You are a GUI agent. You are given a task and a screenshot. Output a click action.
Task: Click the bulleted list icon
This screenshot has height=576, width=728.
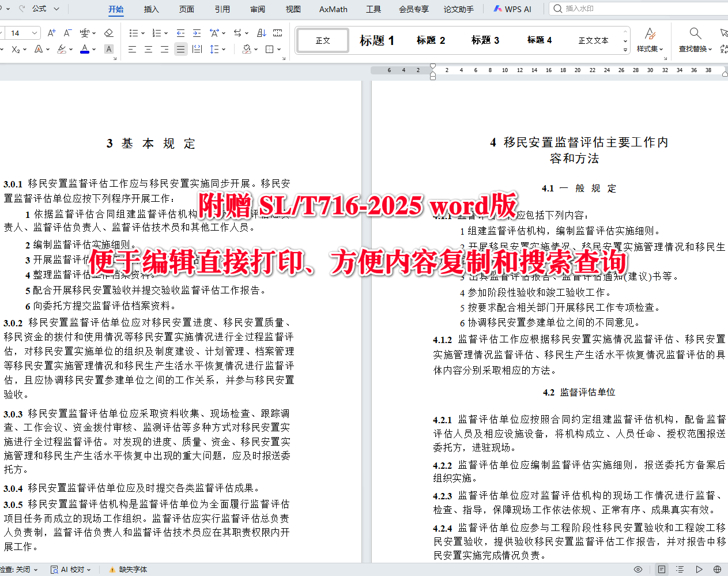(x=135, y=33)
